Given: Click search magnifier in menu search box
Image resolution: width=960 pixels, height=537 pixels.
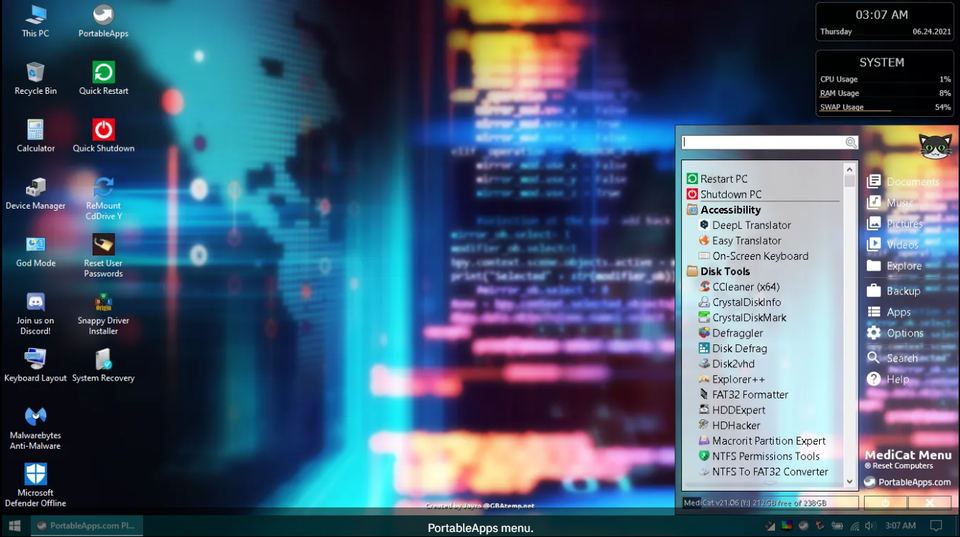Looking at the screenshot, I should 850,143.
